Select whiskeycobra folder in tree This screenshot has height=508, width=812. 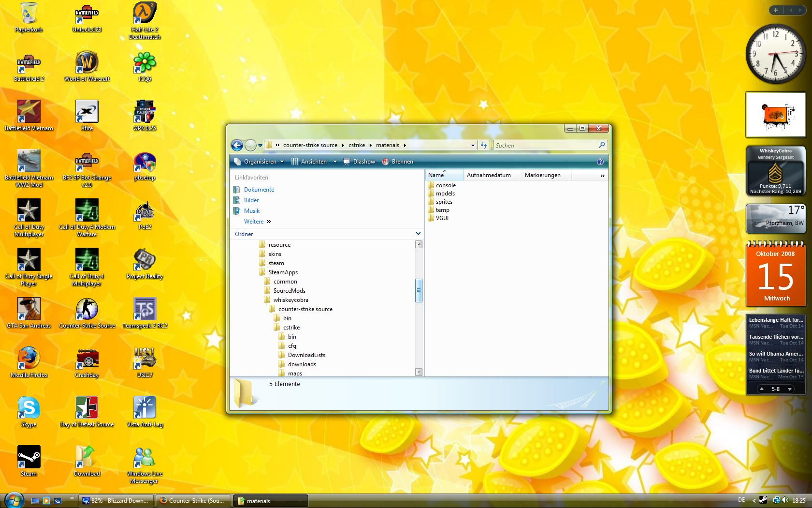pos(290,300)
